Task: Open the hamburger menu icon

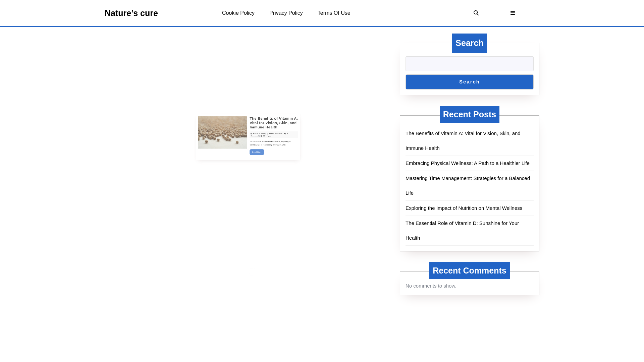Action: tap(513, 13)
